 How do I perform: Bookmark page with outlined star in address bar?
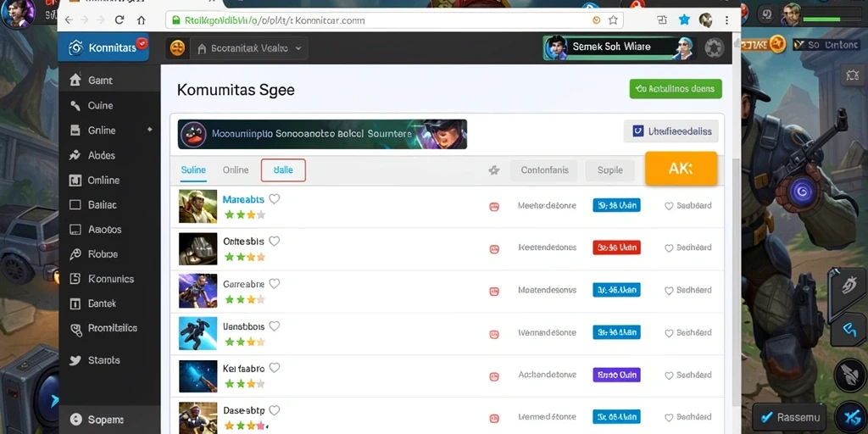tap(613, 20)
